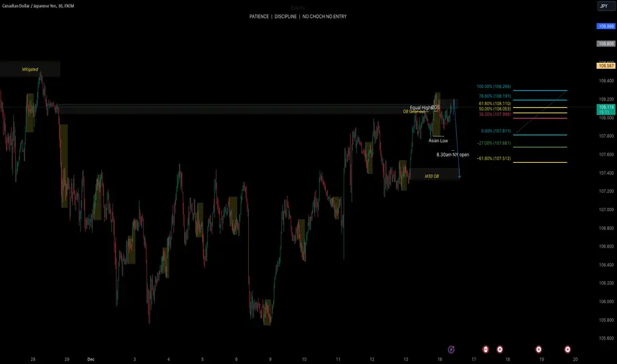The width and height of the screenshot is (617, 364).
Task: Select the orange 108.567 price label
Action: [x=606, y=66]
